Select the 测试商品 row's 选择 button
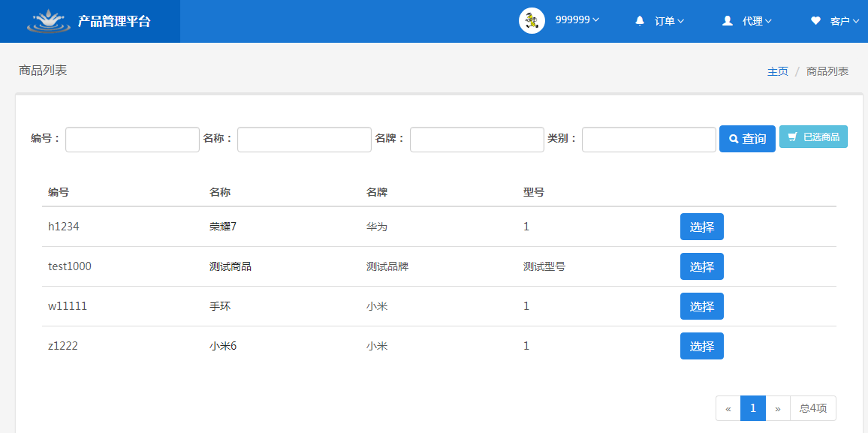868x433 pixels. pos(701,266)
